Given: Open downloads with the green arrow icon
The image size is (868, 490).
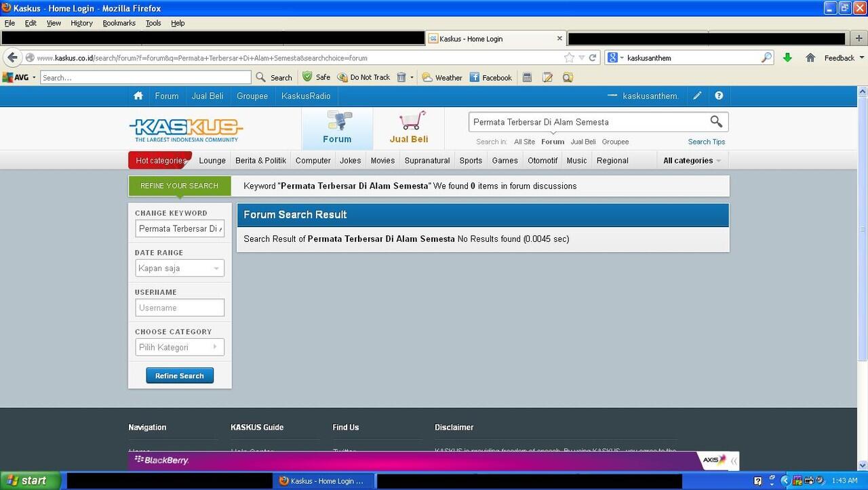Looking at the screenshot, I should (x=787, y=58).
